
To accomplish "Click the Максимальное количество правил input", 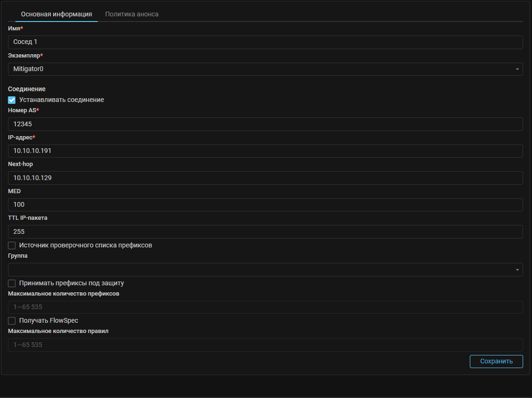I will (265, 345).
